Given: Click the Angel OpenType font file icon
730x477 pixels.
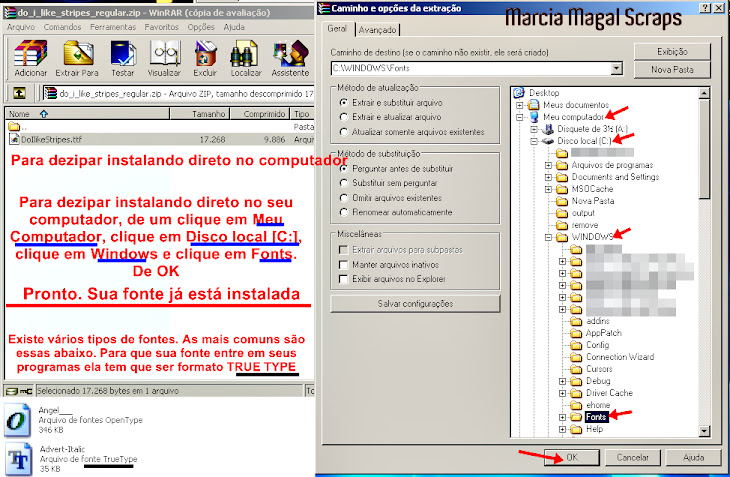Looking at the screenshot, I should (x=18, y=420).
